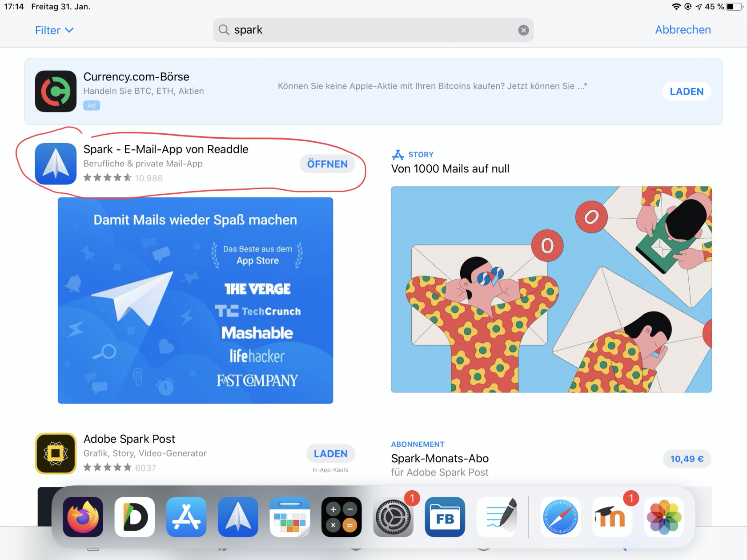Clear the search field text
This screenshot has width=747, height=560.
[x=523, y=30]
